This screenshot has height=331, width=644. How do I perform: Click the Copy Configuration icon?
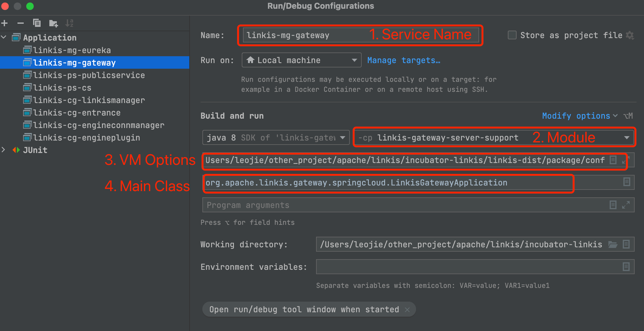point(37,23)
